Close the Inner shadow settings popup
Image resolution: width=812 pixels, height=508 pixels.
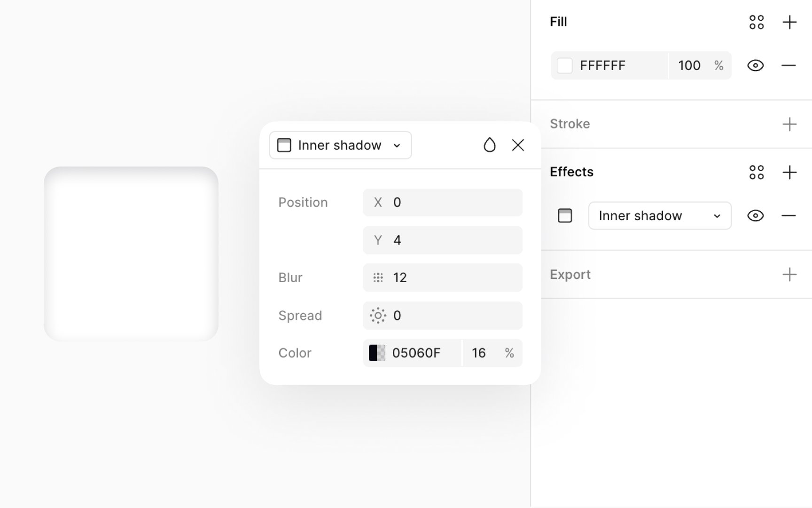click(518, 145)
